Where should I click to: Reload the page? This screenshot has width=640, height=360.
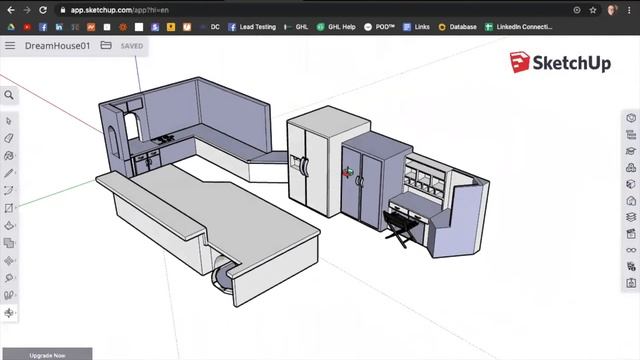[x=43, y=10]
